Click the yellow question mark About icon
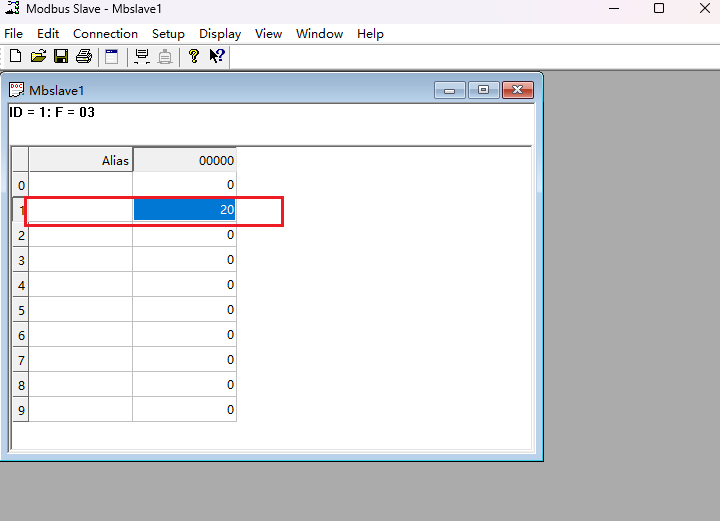The image size is (720, 521). (x=194, y=57)
